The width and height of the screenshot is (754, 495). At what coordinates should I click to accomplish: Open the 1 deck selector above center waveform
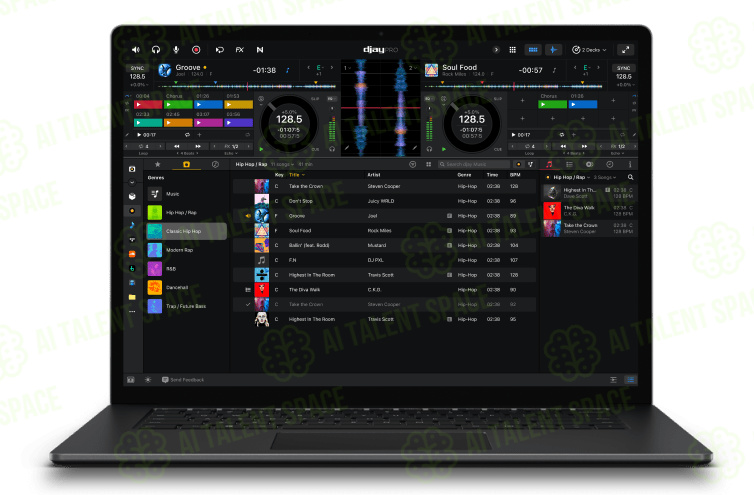coord(348,68)
